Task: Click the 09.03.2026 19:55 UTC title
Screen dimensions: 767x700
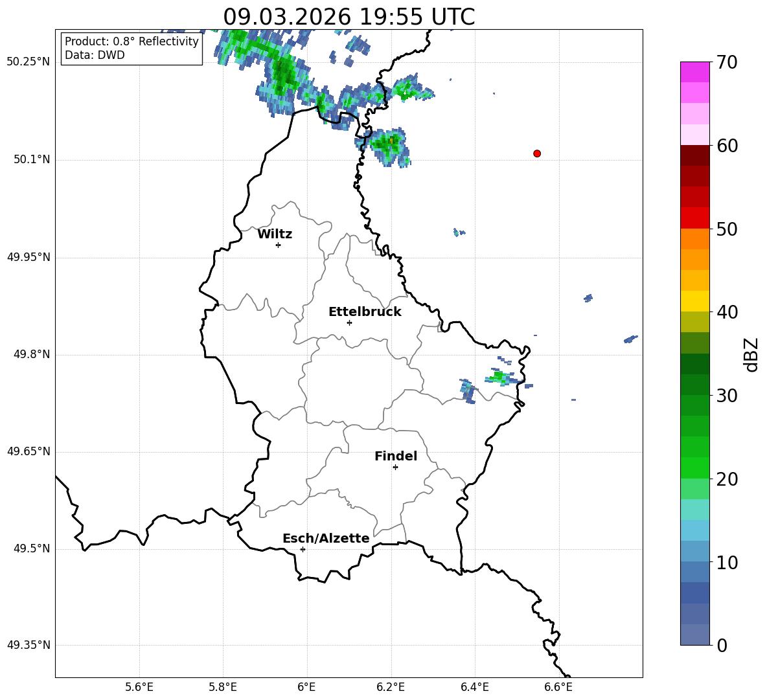Action: point(349,17)
